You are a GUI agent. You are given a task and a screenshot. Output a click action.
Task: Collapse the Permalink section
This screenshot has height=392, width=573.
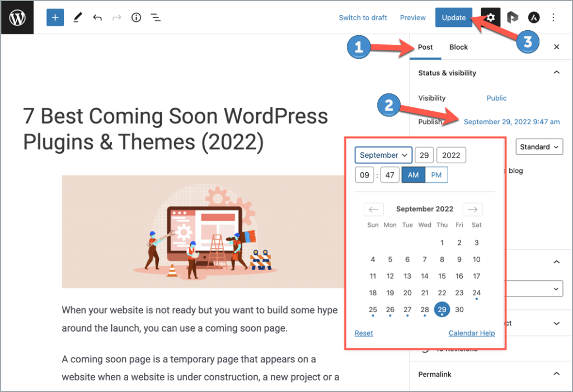click(556, 374)
